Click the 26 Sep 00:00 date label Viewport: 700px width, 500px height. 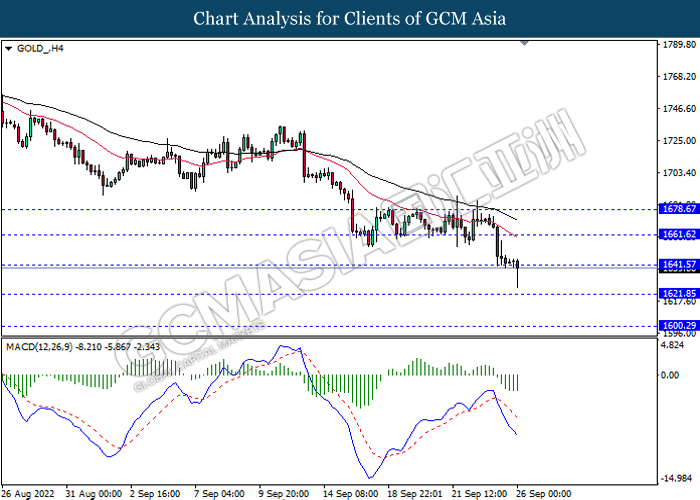543,494
